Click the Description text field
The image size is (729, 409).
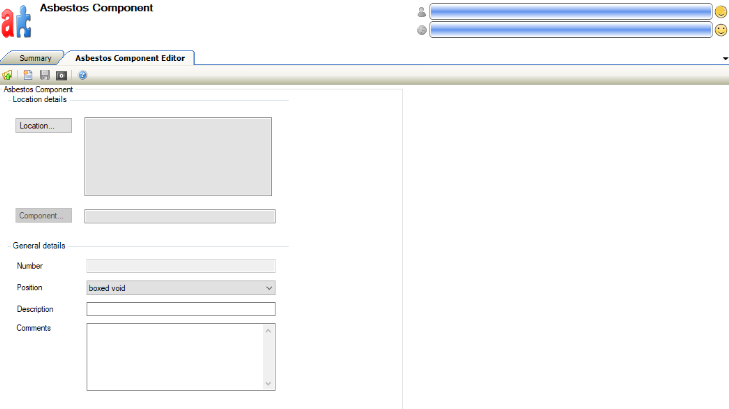pyautogui.click(x=181, y=309)
